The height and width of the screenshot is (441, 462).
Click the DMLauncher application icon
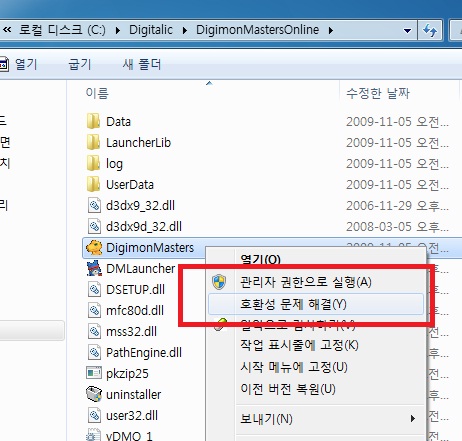(x=94, y=268)
